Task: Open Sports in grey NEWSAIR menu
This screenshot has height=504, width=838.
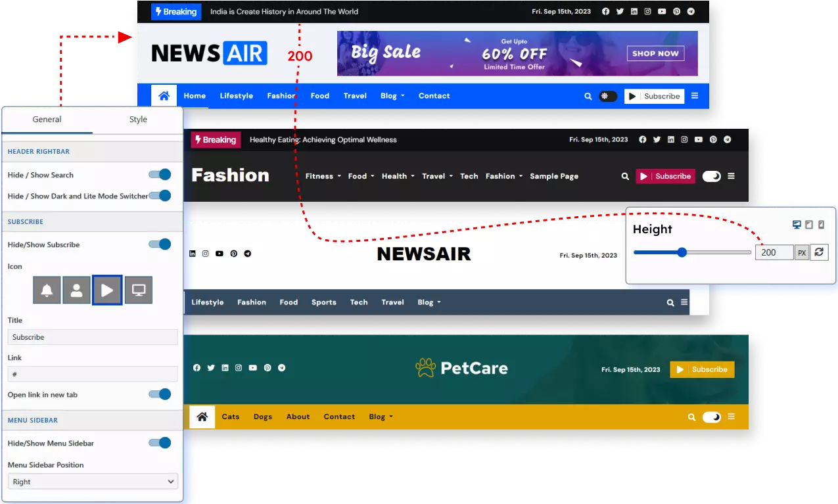Action: [x=324, y=302]
